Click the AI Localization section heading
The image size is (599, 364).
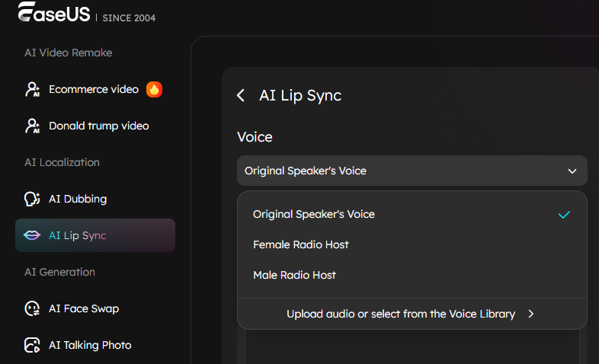pos(62,162)
